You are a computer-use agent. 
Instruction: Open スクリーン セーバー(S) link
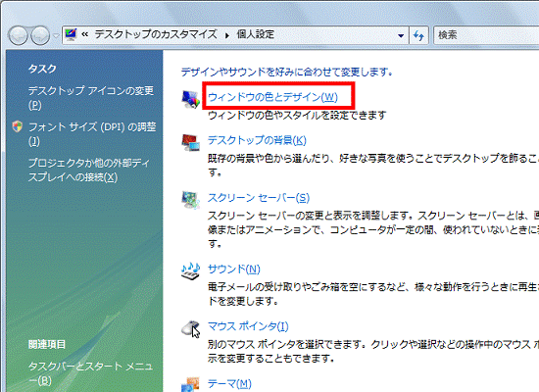pyautogui.click(x=259, y=198)
